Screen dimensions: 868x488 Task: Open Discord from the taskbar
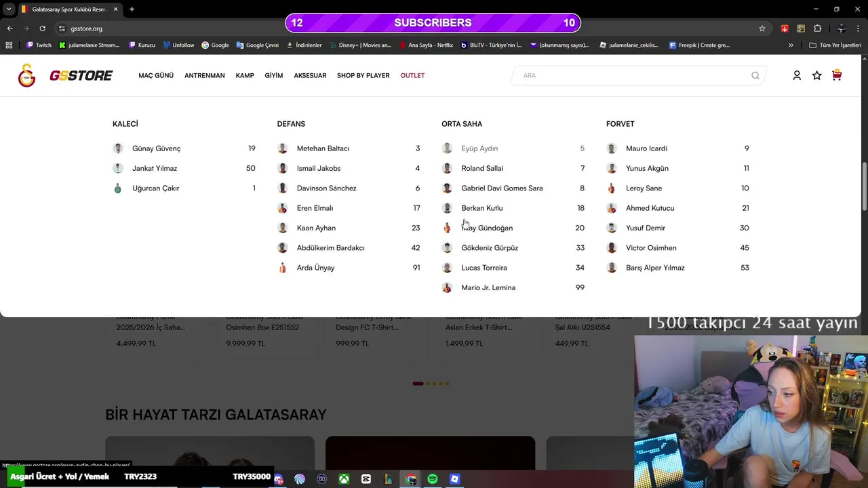pyautogui.click(x=278, y=479)
